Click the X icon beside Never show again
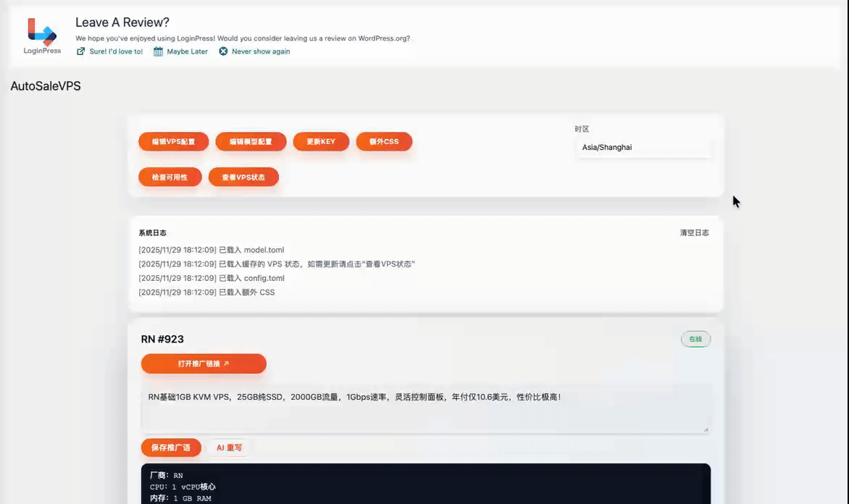 pyautogui.click(x=223, y=51)
